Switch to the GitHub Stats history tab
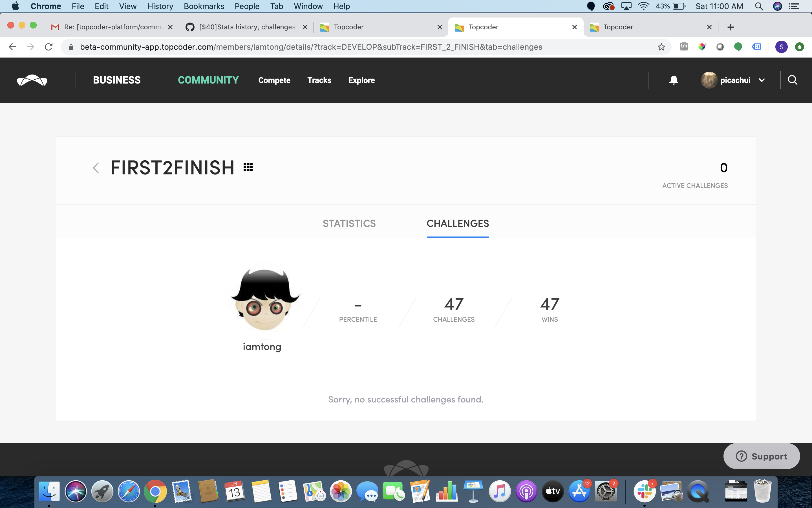Viewport: 812px width, 508px height. coord(247,27)
